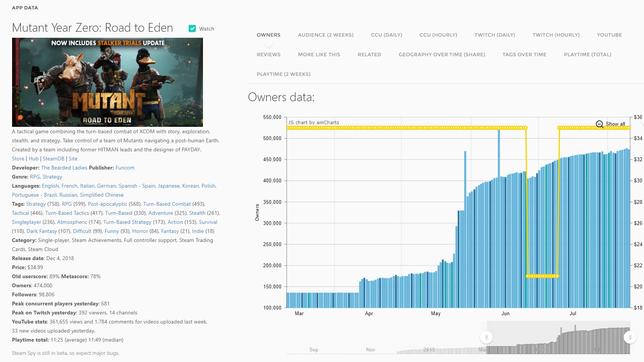This screenshot has height=362, width=644.
Task: Open the Hub link
Action: [34, 159]
